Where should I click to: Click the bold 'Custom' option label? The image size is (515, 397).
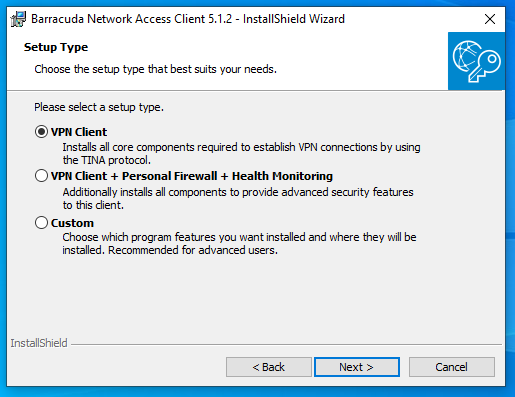point(72,223)
